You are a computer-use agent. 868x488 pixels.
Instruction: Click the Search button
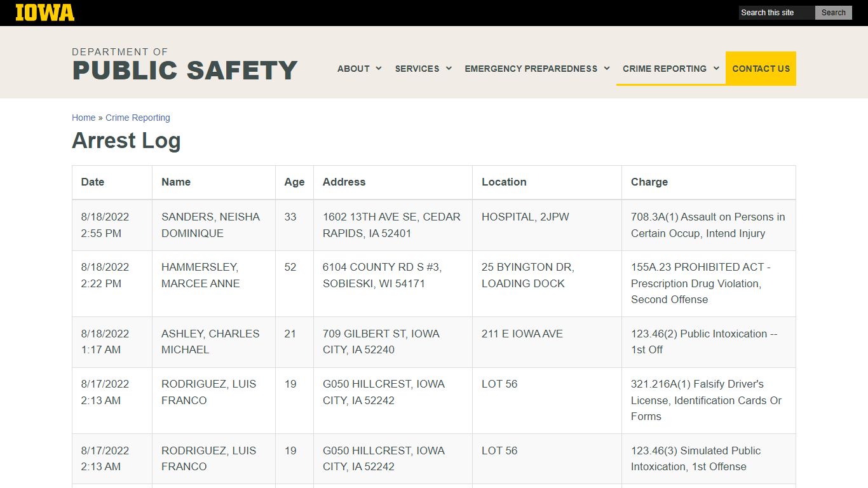pos(834,13)
